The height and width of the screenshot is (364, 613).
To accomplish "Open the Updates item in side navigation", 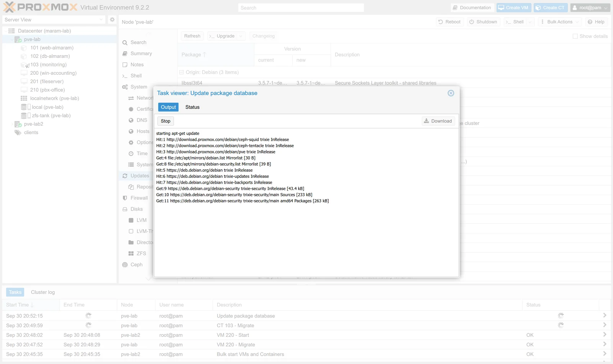I will pyautogui.click(x=136, y=176).
